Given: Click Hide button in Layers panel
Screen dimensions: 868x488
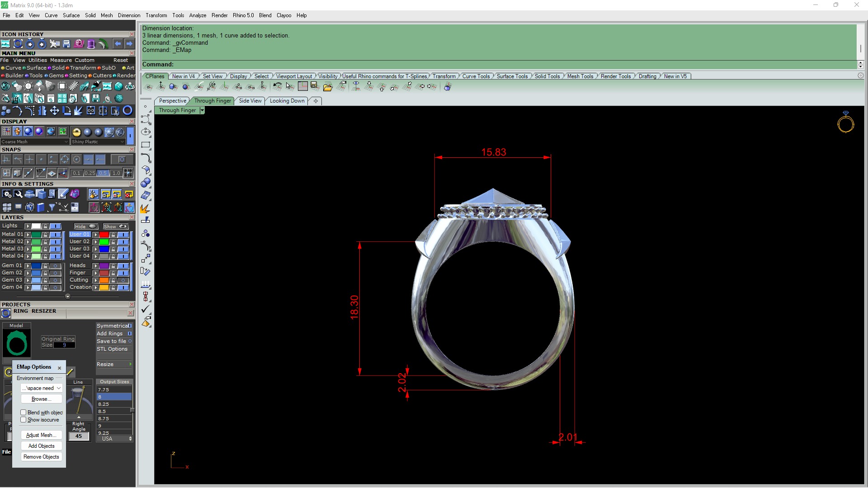Looking at the screenshot, I should click(86, 226).
